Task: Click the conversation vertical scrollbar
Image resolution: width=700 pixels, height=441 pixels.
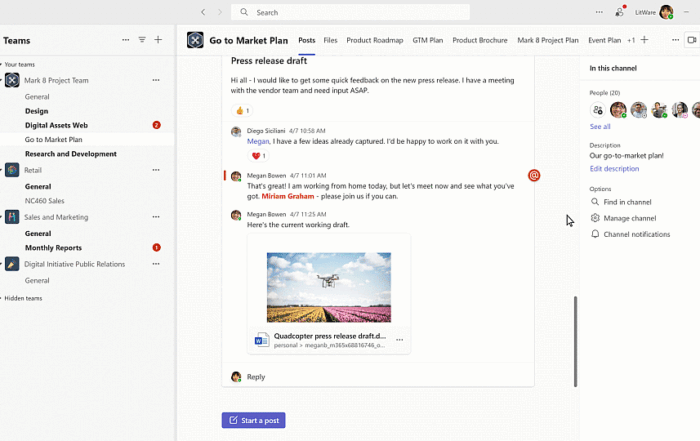Action: click(x=575, y=341)
